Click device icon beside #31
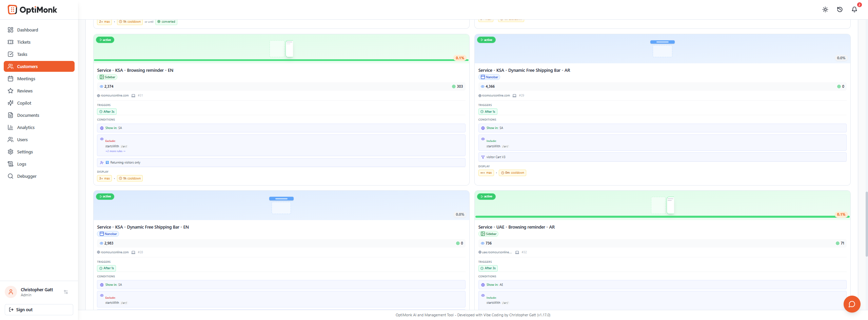Screen dimensions: 868x320 133,95
